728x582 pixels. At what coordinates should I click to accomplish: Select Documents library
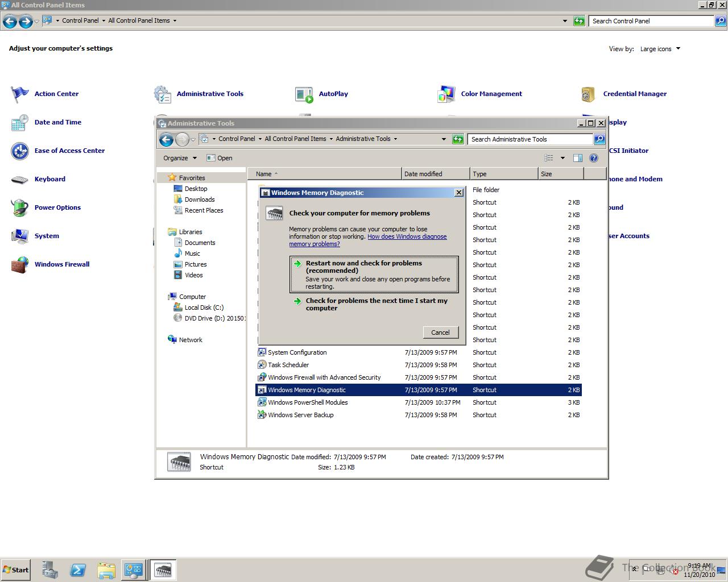click(200, 243)
